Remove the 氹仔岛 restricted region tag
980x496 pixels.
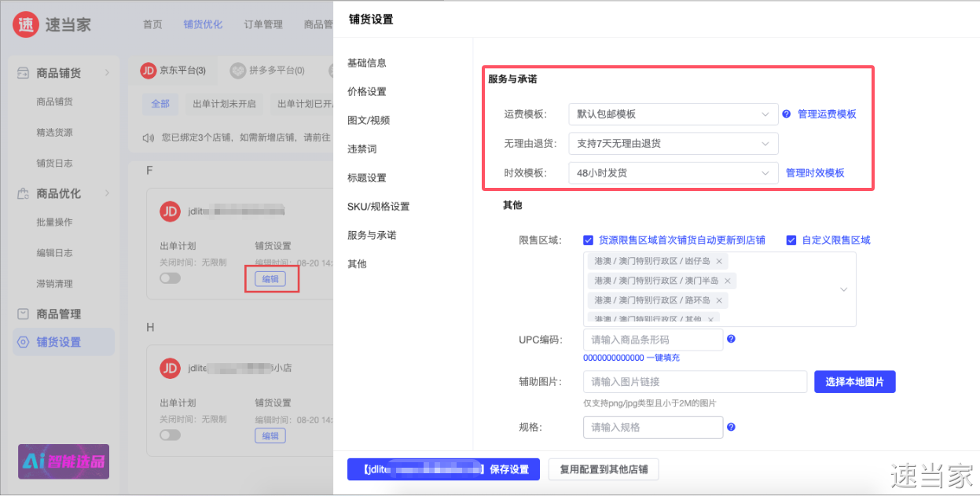tap(719, 261)
